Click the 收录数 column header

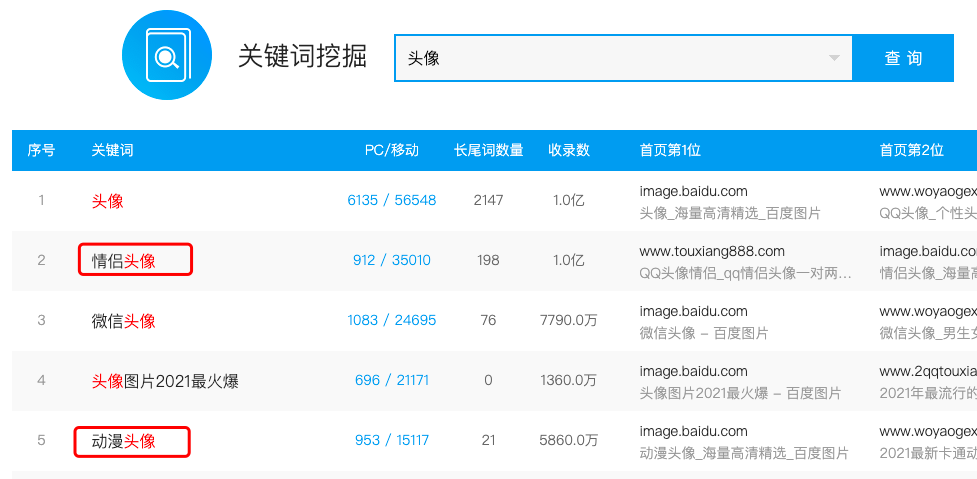[x=568, y=150]
